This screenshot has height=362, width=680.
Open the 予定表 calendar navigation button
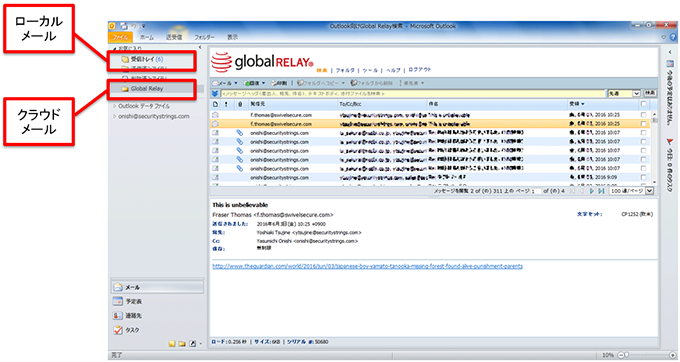157,301
